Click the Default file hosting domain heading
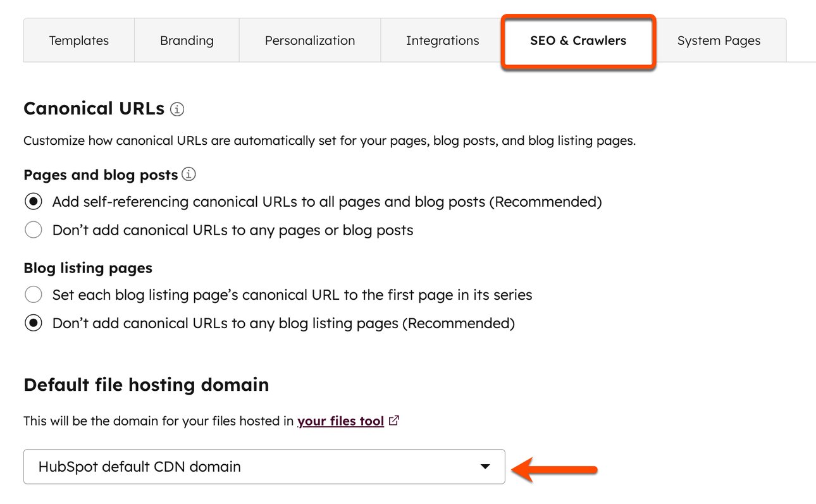Screen dimensions: 816x504 (x=146, y=384)
